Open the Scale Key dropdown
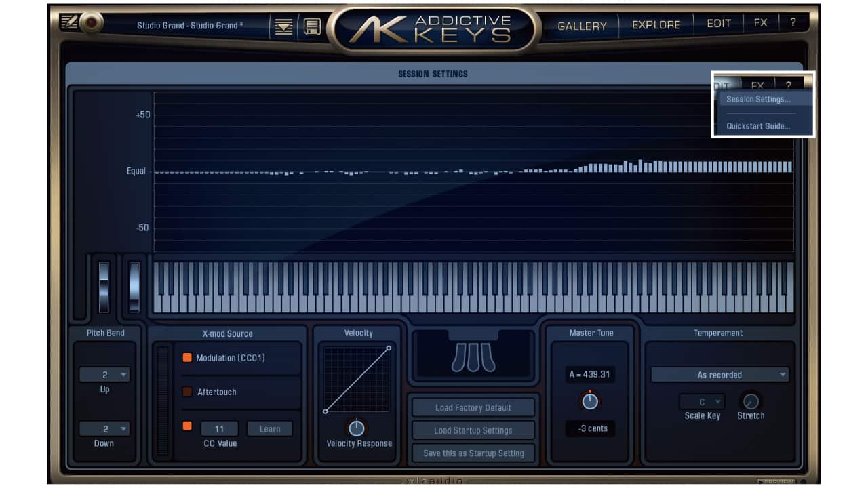Screen dimensions: 868x488 tap(702, 402)
